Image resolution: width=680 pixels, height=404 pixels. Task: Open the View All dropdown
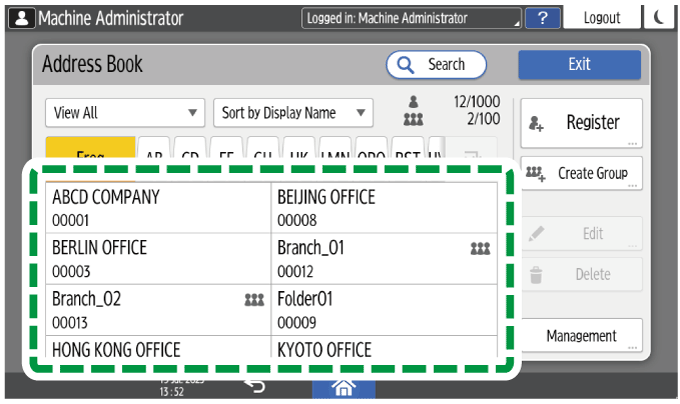pos(125,113)
